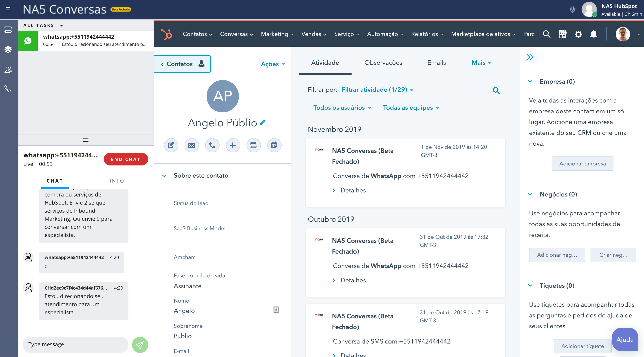Call the contact with phone icon
This screenshot has height=357, width=644.
click(x=212, y=145)
